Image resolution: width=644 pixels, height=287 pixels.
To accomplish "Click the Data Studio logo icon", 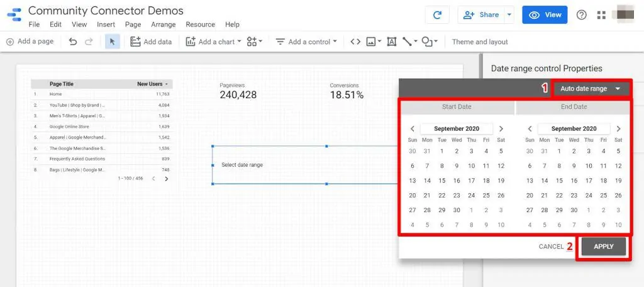I will point(14,14).
